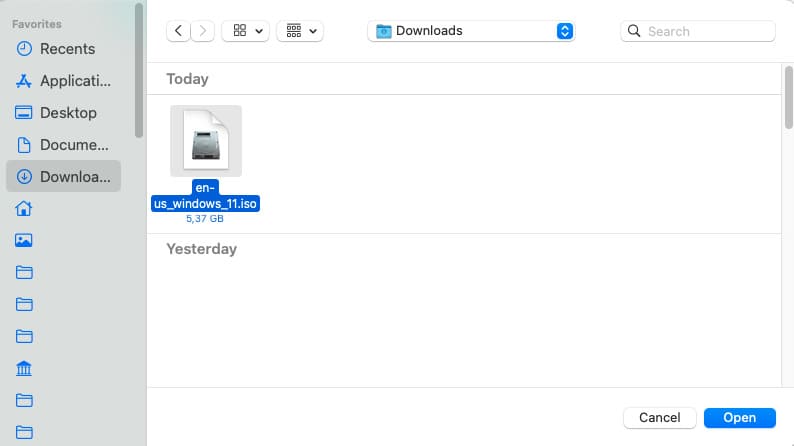Click the home folder icon in sidebar

(x=24, y=209)
